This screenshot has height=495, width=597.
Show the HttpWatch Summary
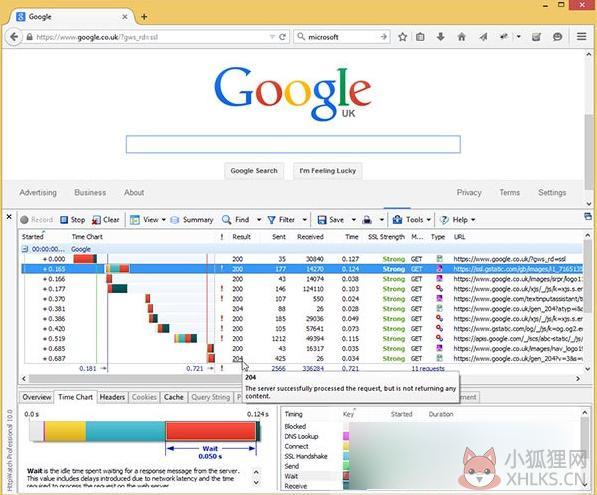pos(192,220)
